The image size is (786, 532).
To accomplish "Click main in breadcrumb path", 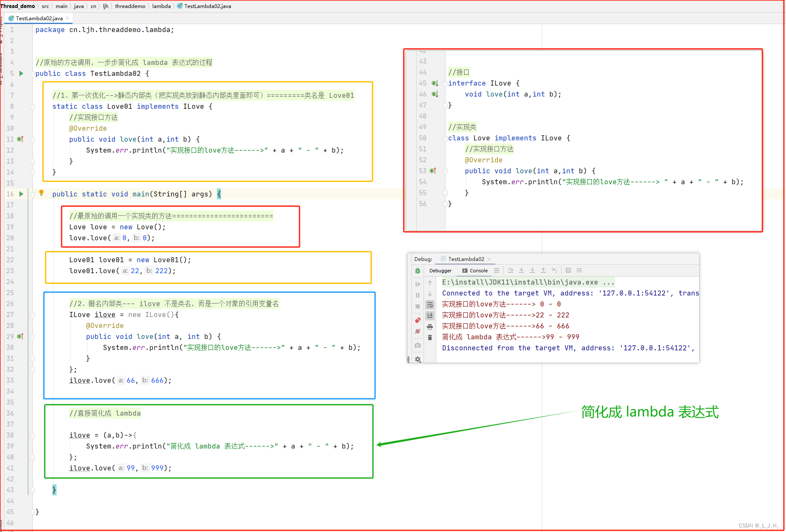I will (x=62, y=6).
